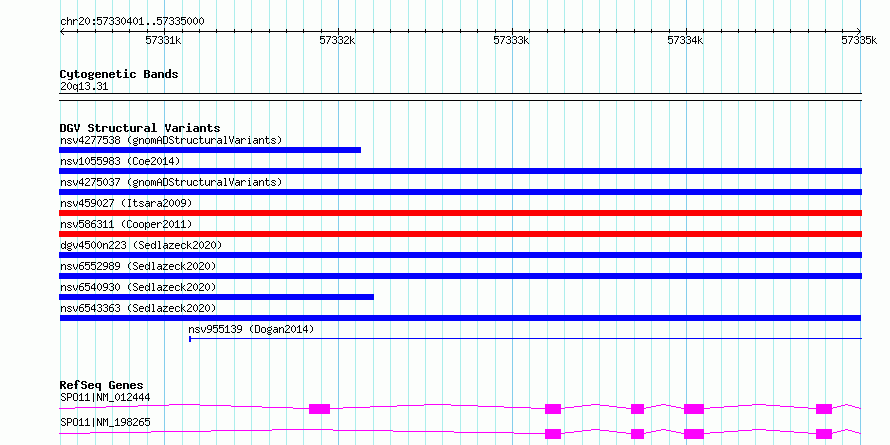Click the 57335k ruler tick label
Image resolution: width=890 pixels, height=445 pixels.
coord(859,40)
